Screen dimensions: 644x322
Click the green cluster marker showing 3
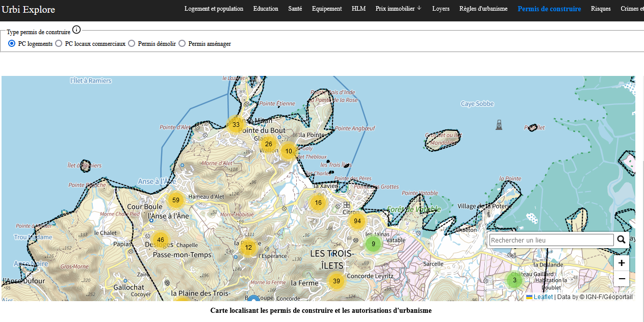point(514,280)
